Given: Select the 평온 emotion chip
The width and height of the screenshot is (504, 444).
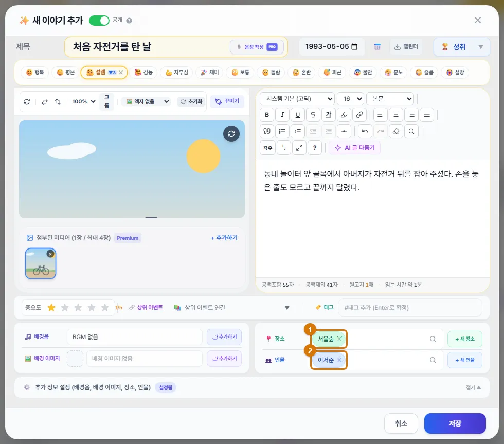Looking at the screenshot, I should (x=66, y=73).
